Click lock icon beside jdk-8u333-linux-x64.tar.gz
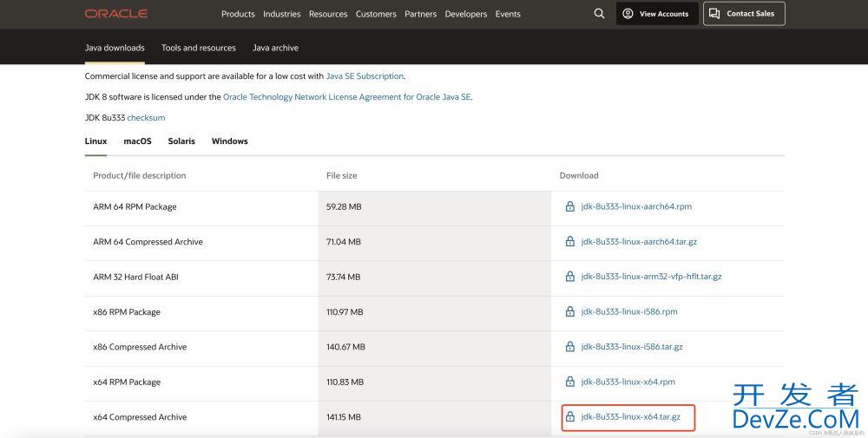 pos(569,417)
